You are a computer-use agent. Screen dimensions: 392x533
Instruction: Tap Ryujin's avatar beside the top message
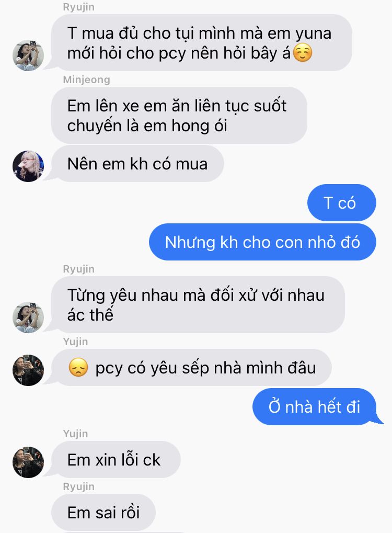pyautogui.click(x=28, y=55)
